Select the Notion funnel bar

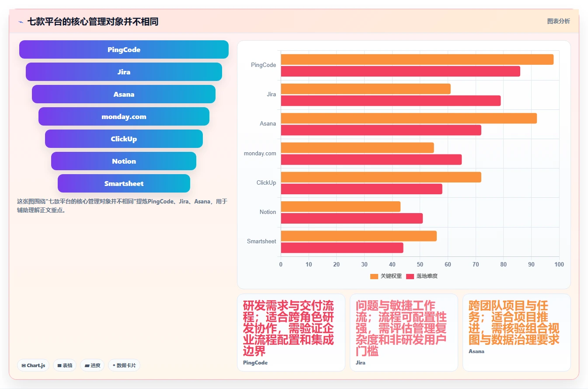point(124,161)
